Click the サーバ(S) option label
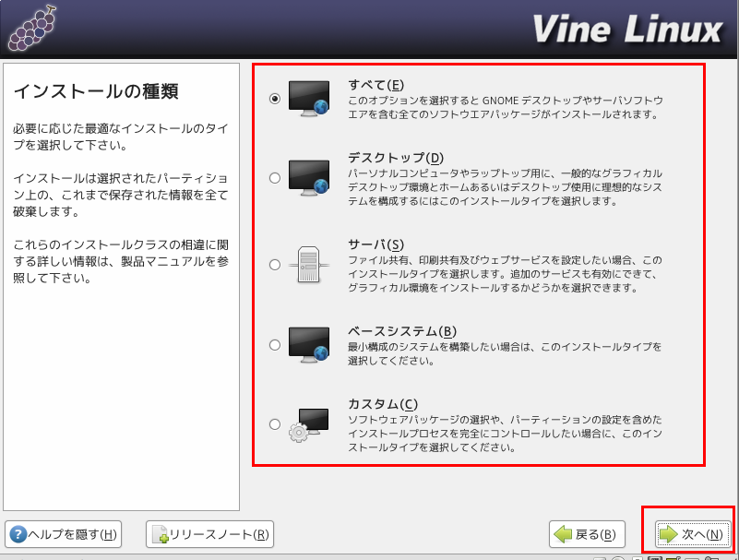Viewport: 739px width, 560px height. click(376, 244)
